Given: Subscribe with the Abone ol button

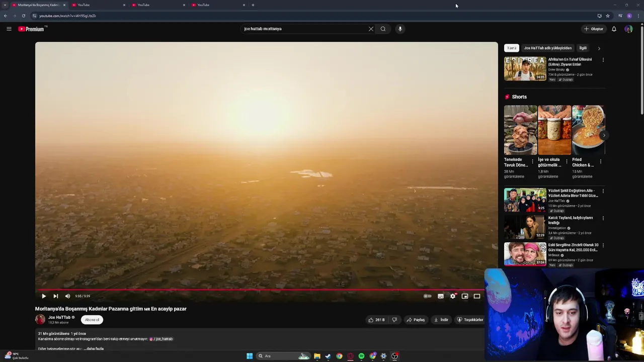Looking at the screenshot, I should [x=92, y=320].
